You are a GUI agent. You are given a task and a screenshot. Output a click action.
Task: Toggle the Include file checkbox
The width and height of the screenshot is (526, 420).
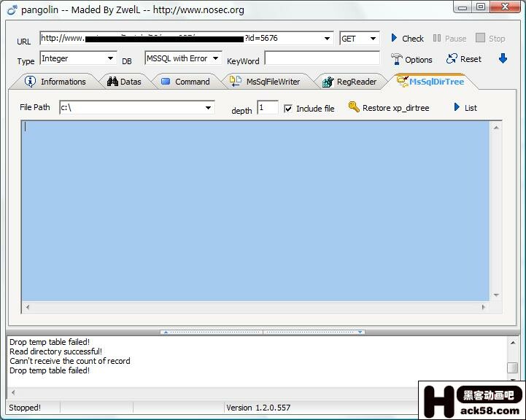pos(288,109)
